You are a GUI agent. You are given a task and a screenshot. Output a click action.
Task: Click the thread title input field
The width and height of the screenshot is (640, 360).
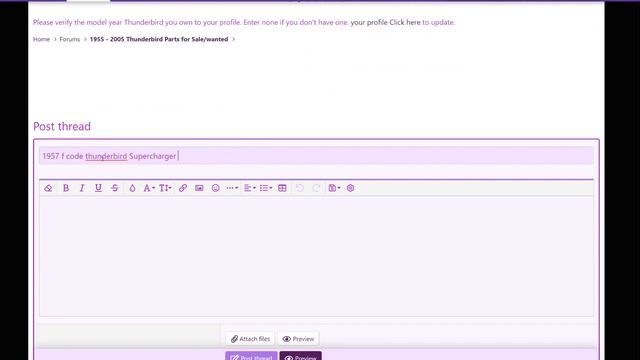[316, 156]
